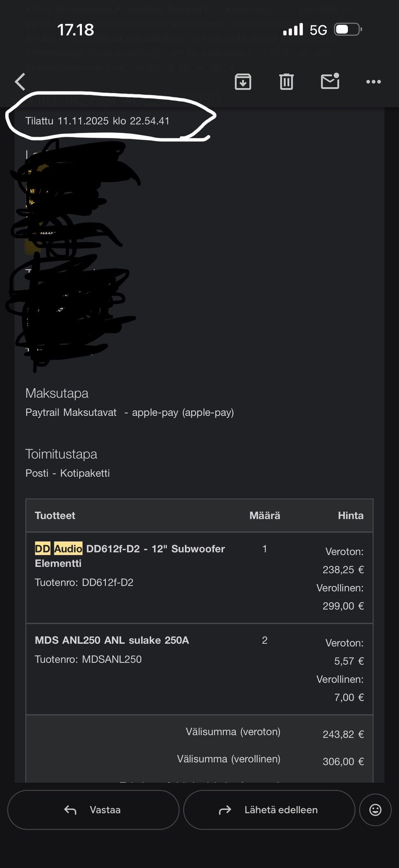This screenshot has height=868, width=399.
Task: Tap the 17.18 clock in status bar
Action: (76, 30)
